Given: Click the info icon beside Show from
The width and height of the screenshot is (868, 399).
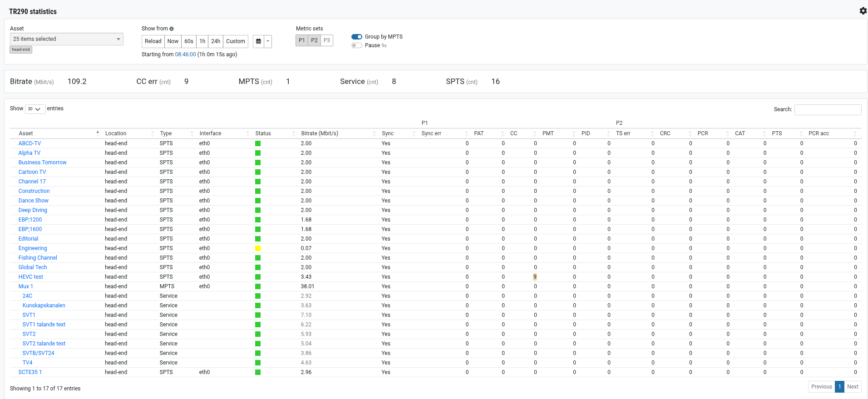Looking at the screenshot, I should (172, 29).
